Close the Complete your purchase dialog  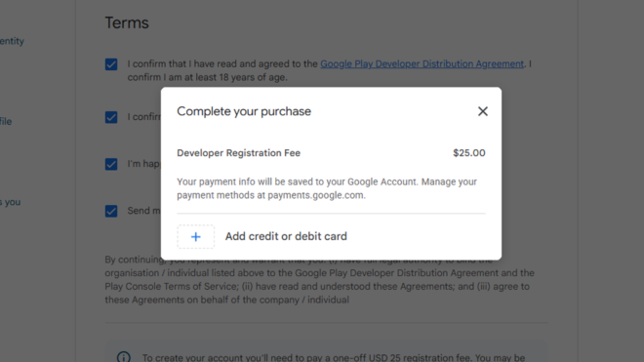[483, 111]
